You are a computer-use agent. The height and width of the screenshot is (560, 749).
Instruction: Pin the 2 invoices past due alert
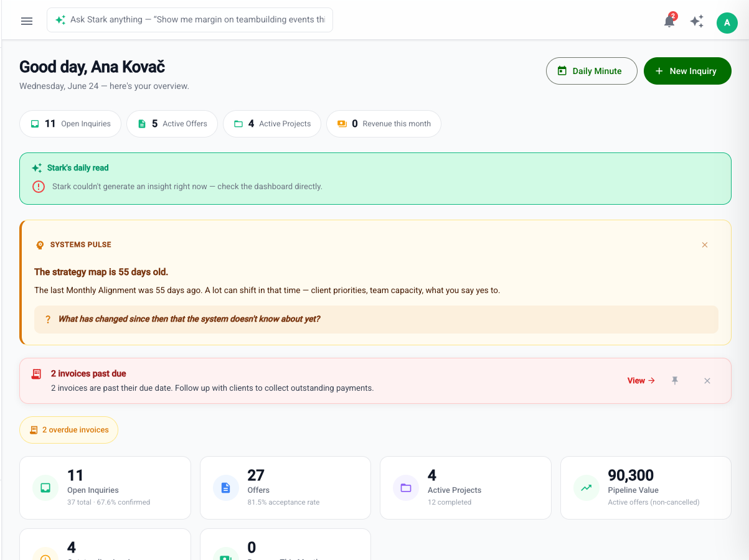[x=675, y=381]
